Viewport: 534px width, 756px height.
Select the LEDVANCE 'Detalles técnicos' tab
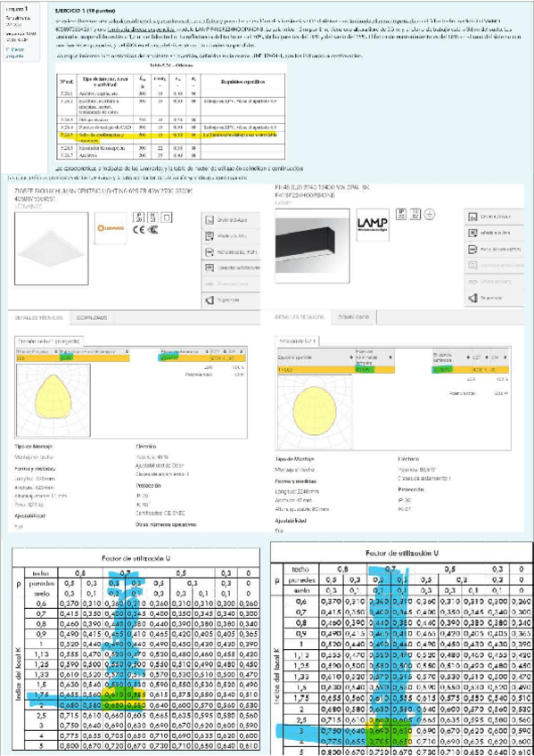38,317
